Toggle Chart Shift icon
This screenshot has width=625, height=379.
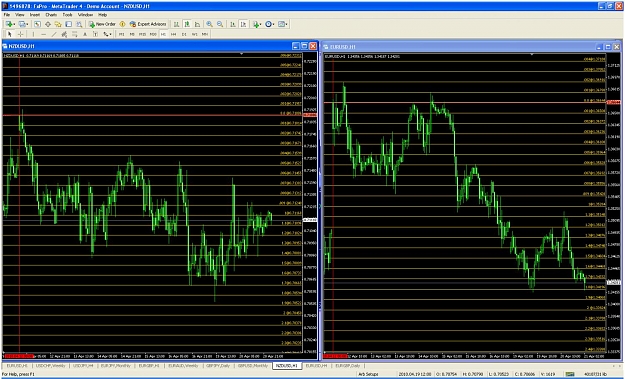coord(244,24)
